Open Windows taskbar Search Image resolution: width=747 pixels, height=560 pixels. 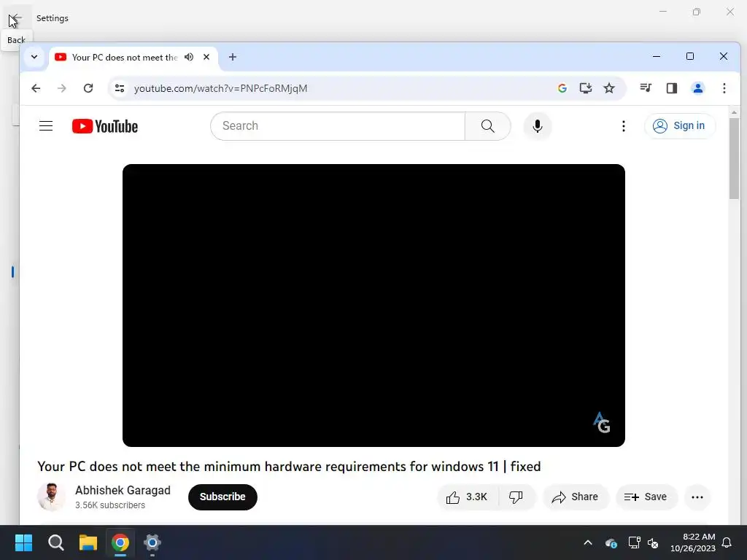point(55,542)
